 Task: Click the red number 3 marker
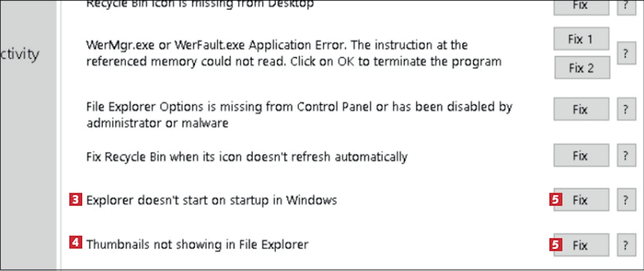(x=76, y=200)
